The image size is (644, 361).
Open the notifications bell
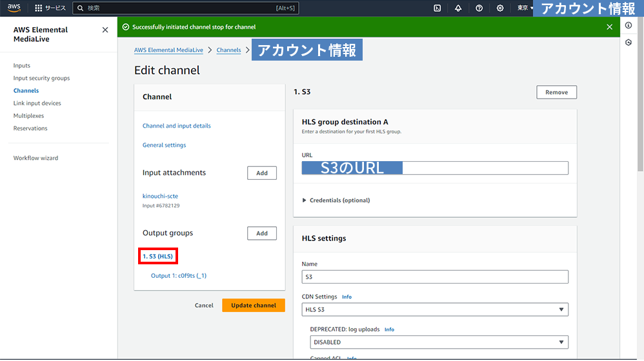458,8
